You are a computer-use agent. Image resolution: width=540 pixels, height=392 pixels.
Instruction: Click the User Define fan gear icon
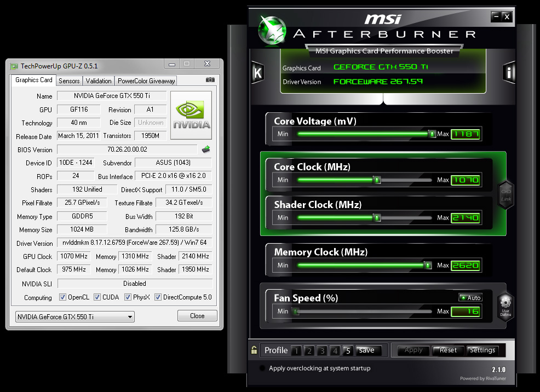pyautogui.click(x=505, y=307)
